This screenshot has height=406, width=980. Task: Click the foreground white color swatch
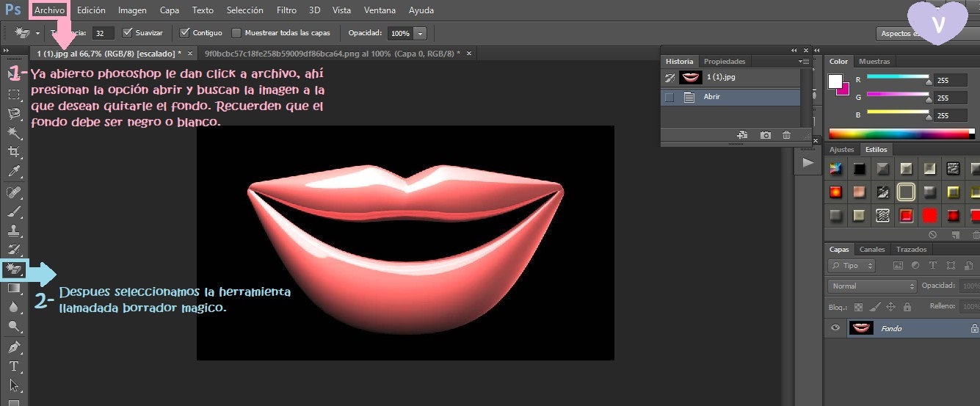pyautogui.click(x=835, y=81)
